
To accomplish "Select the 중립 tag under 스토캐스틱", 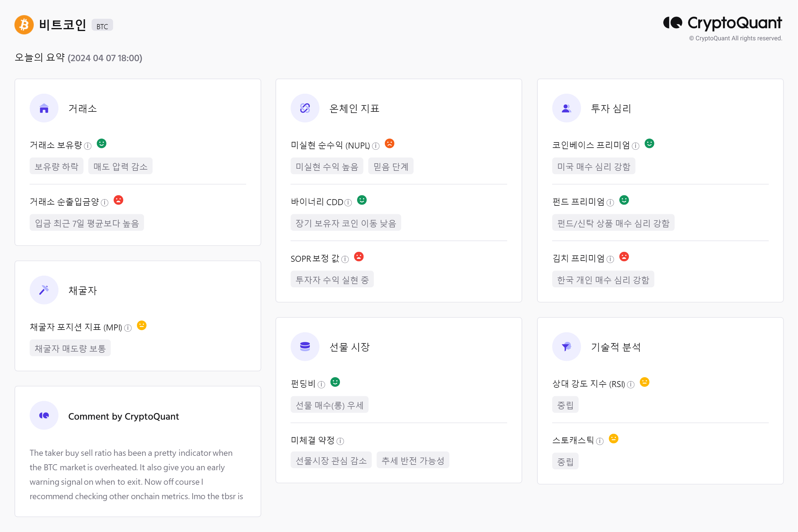I will click(565, 462).
